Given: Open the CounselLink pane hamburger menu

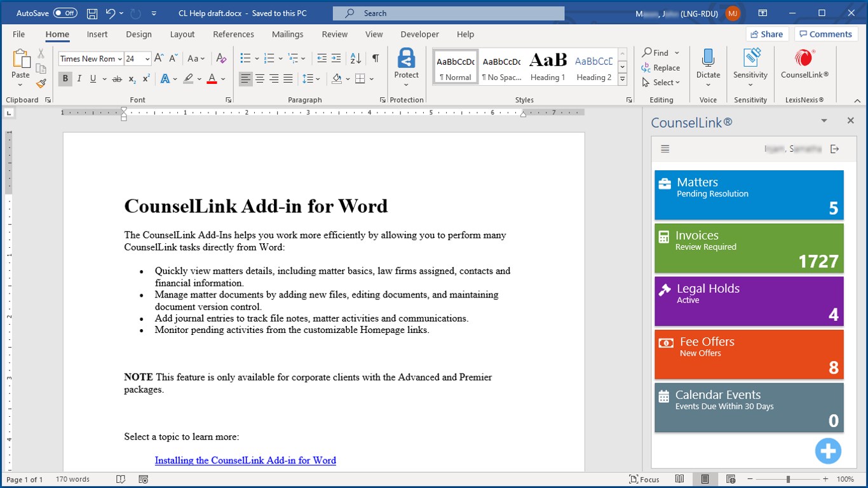Looking at the screenshot, I should pyautogui.click(x=665, y=149).
